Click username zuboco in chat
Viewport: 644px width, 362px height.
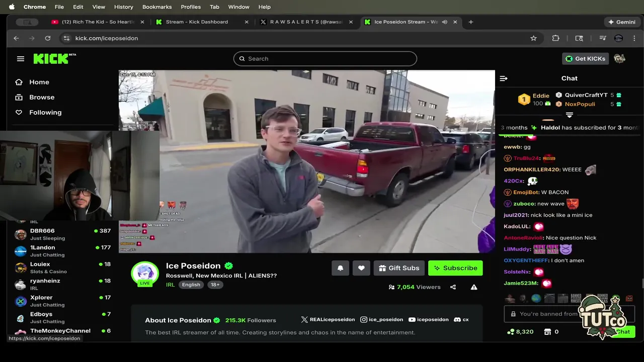pyautogui.click(x=523, y=204)
